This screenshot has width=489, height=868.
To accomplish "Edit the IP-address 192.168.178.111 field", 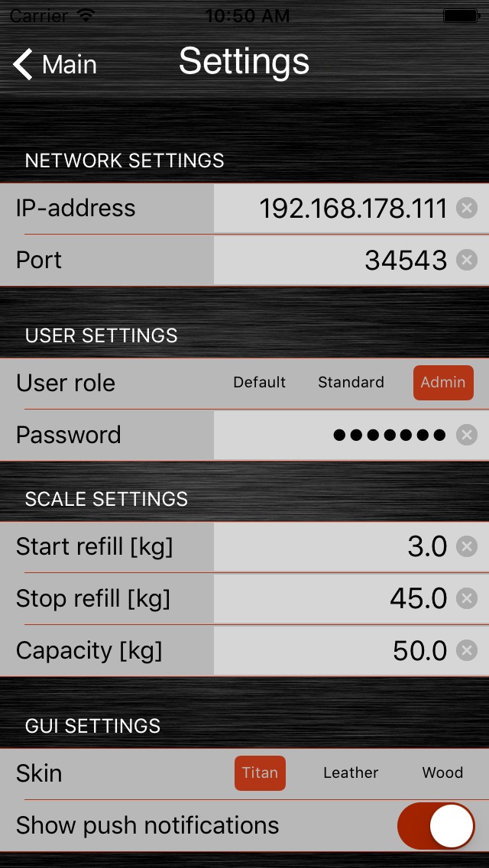I will pos(336,208).
